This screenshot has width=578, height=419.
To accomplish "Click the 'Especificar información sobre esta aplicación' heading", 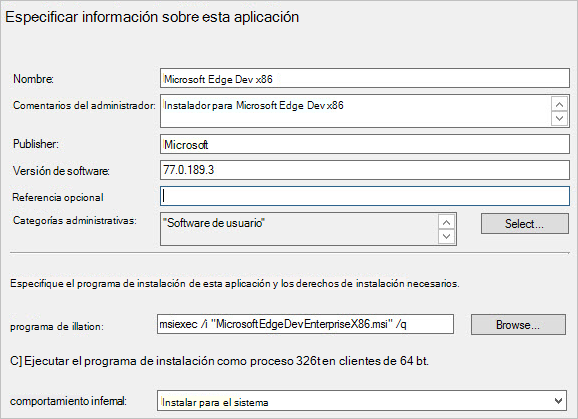I will coord(152,17).
